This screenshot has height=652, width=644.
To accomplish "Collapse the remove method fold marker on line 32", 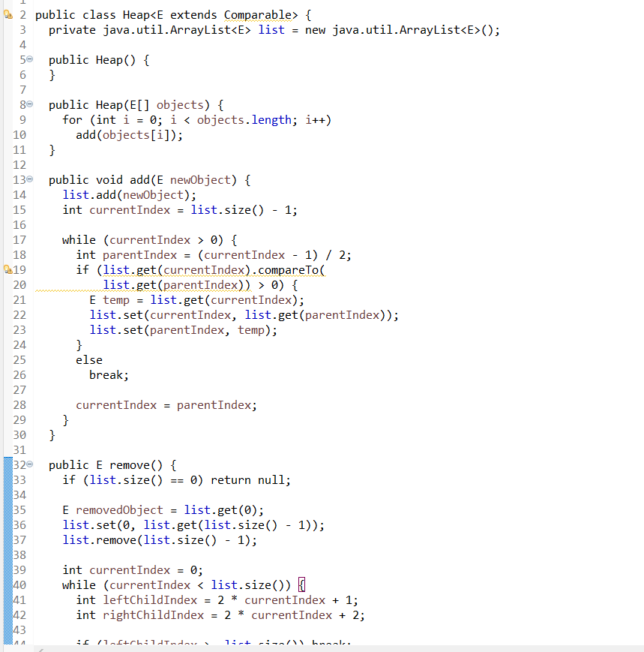I will [30, 464].
